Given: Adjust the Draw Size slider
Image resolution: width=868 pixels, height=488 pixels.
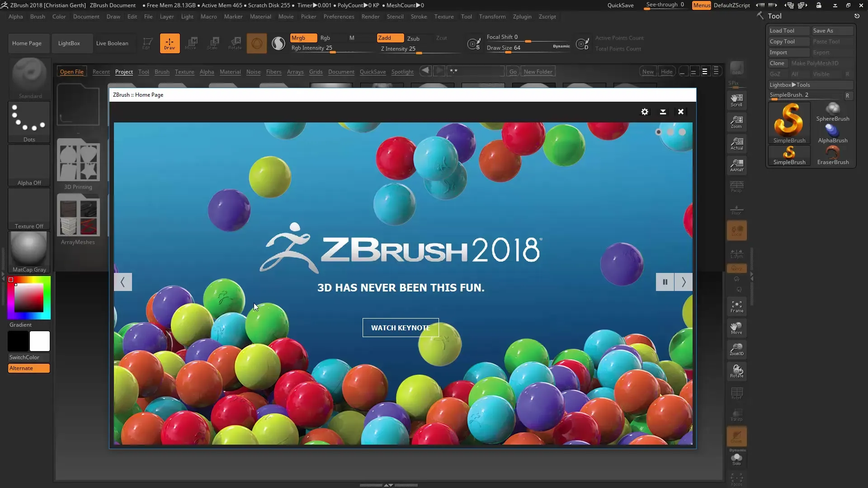Looking at the screenshot, I should click(x=528, y=48).
